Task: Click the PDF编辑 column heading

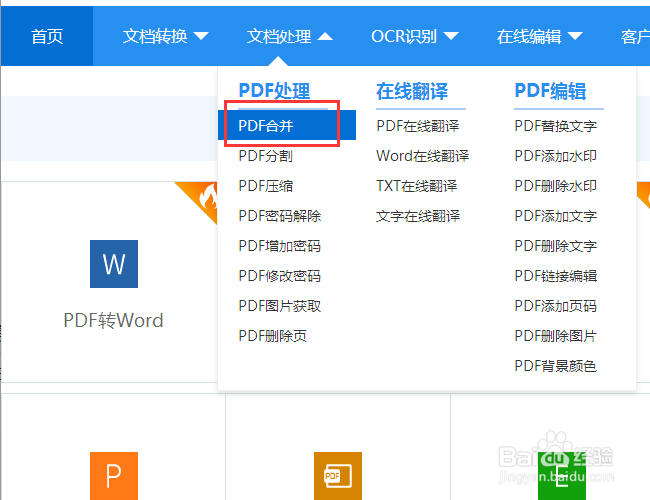Action: pos(550,91)
